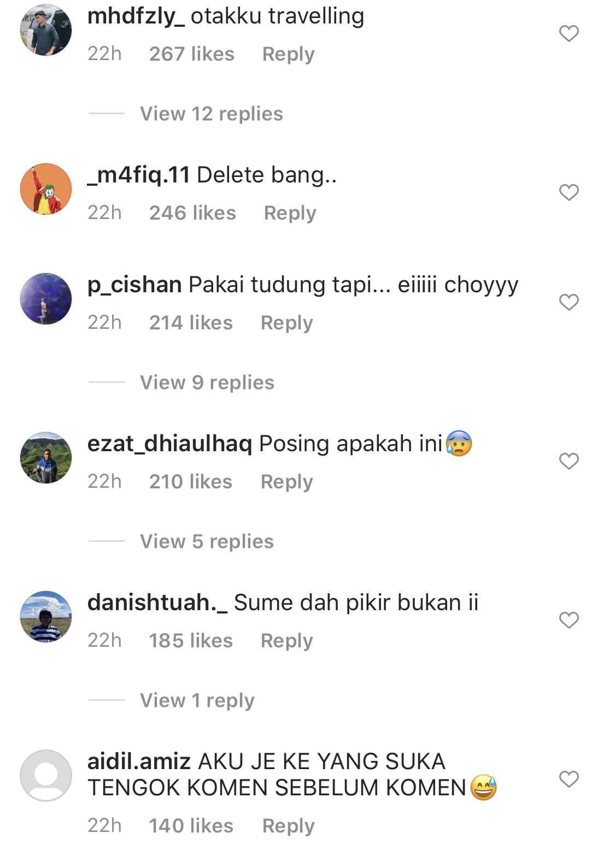Open mhdfzly_ profile picture
The height and width of the screenshot is (868, 615).
click(x=46, y=30)
